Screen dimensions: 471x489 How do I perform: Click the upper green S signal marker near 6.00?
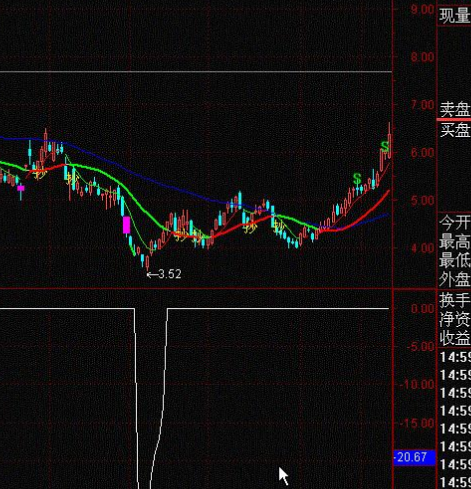pyautogui.click(x=385, y=147)
